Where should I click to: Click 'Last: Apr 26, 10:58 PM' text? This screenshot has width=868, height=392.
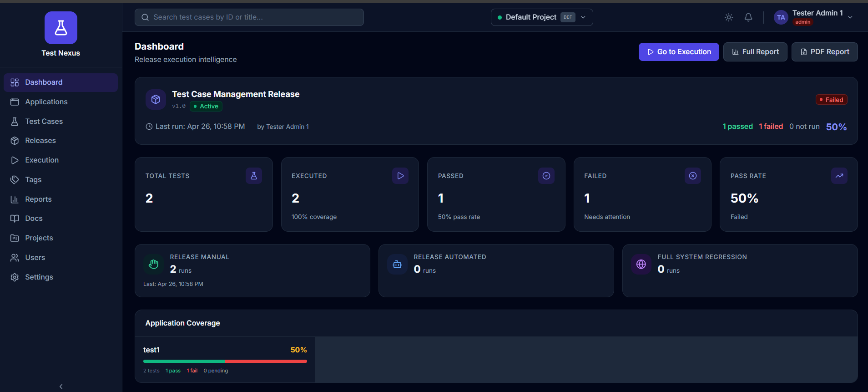point(173,284)
